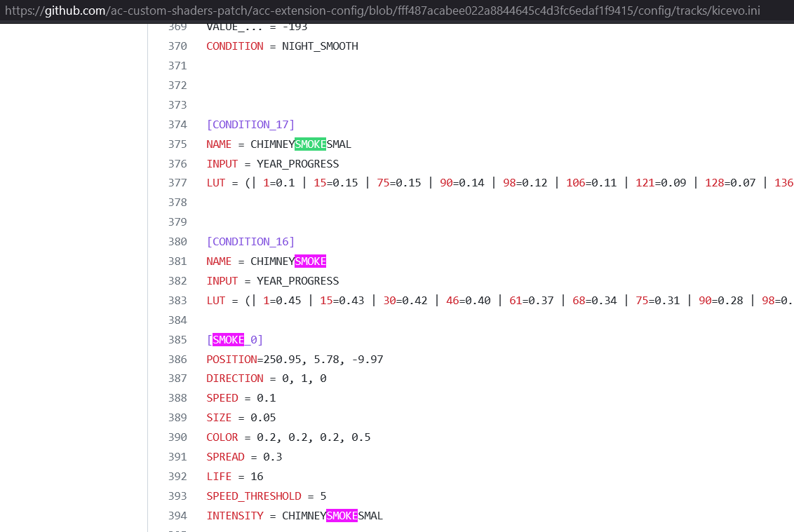
Task: Select line number 390
Action: 177,437
